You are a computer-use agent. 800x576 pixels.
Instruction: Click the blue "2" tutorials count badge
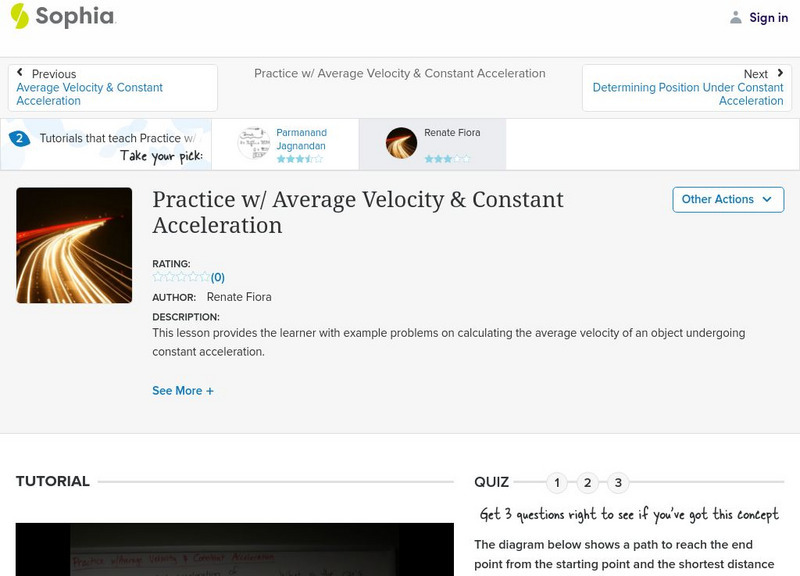click(x=22, y=138)
